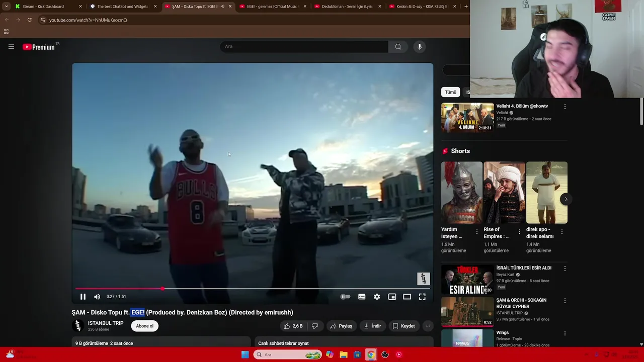644x362 pixels.
Task: Start voice search with microphone icon
Action: (419, 47)
